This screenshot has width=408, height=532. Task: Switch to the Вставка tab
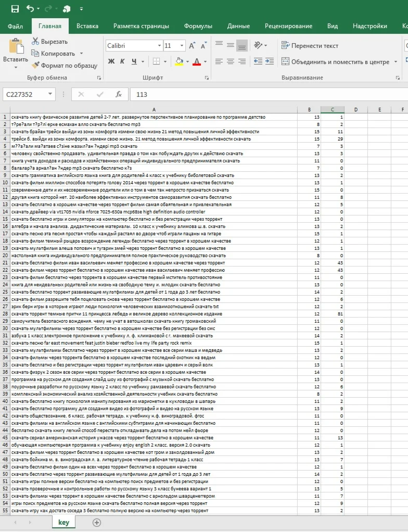click(x=87, y=26)
